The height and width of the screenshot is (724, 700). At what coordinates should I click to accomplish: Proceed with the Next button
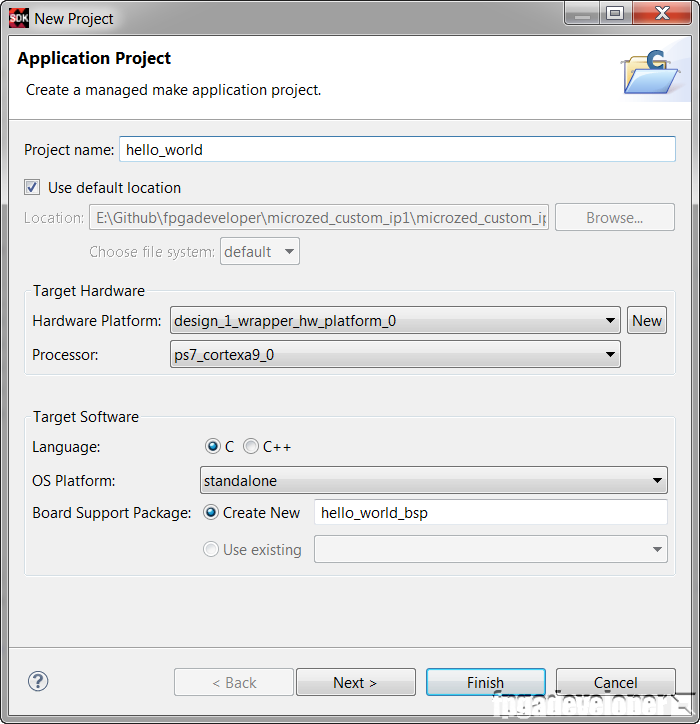tap(356, 682)
